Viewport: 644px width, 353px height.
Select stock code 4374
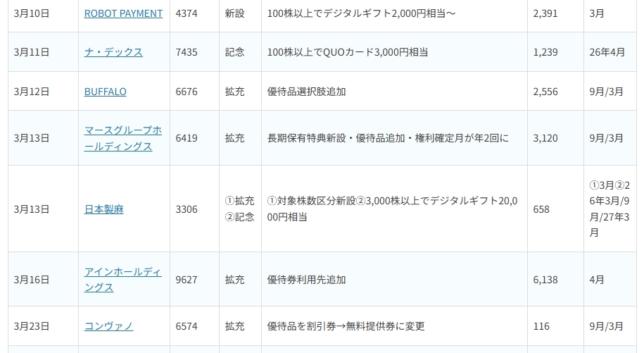pyautogui.click(x=187, y=13)
